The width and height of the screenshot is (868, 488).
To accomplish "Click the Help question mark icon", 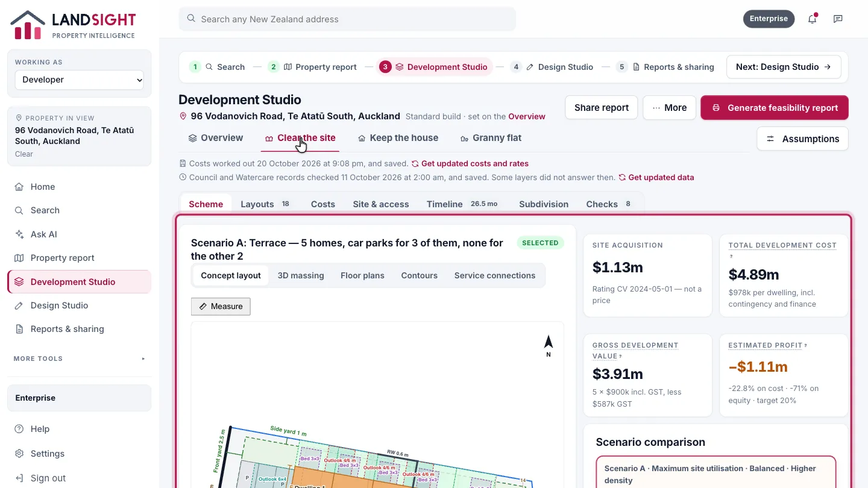I will click(19, 429).
